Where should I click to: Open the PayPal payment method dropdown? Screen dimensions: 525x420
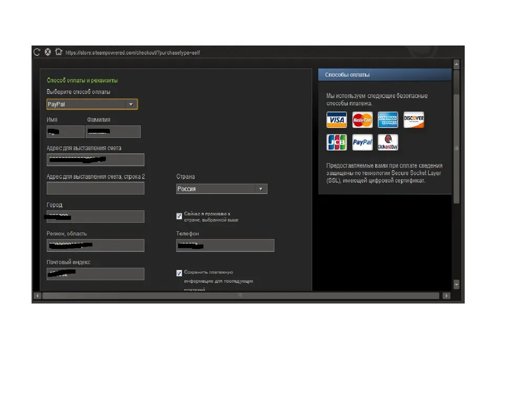tap(92, 104)
